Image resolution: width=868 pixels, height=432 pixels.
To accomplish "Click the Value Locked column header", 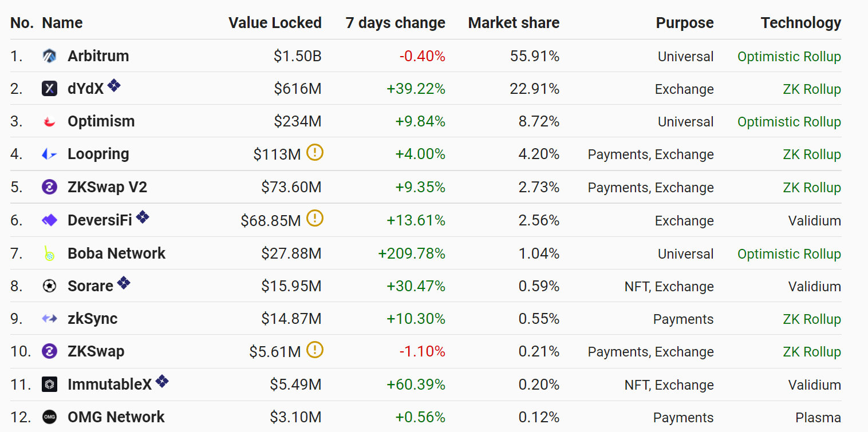I will click(275, 23).
